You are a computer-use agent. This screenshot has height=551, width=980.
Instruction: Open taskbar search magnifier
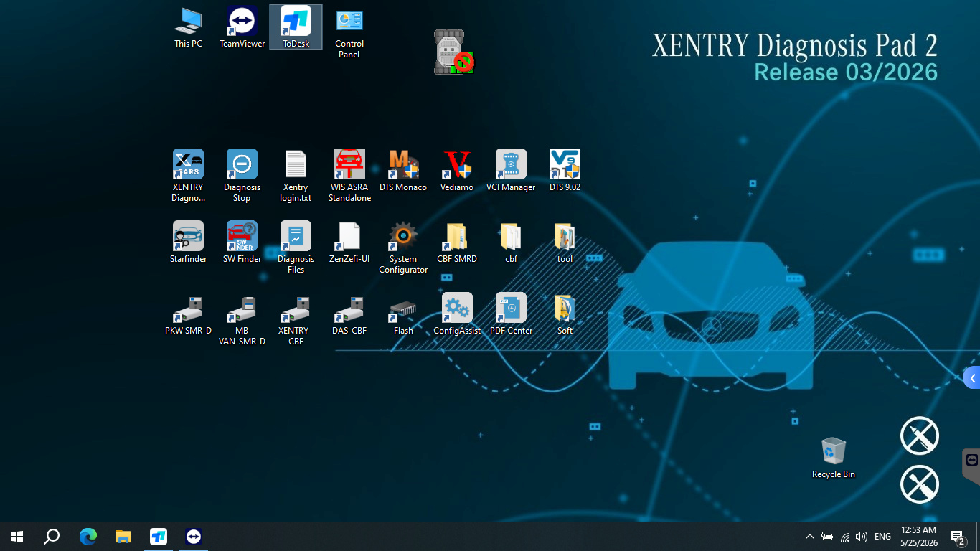[52, 537]
